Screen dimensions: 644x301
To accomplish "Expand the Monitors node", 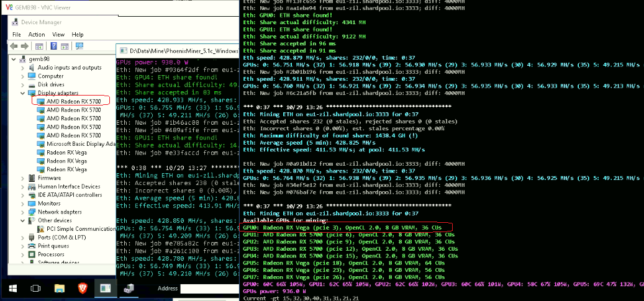I will coord(23,204).
